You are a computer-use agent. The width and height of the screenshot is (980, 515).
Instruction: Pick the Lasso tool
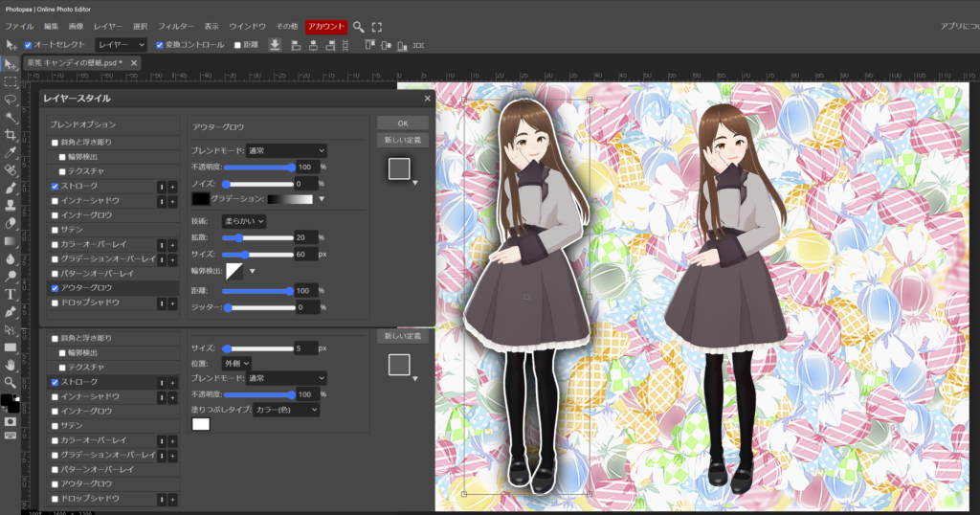[11, 99]
